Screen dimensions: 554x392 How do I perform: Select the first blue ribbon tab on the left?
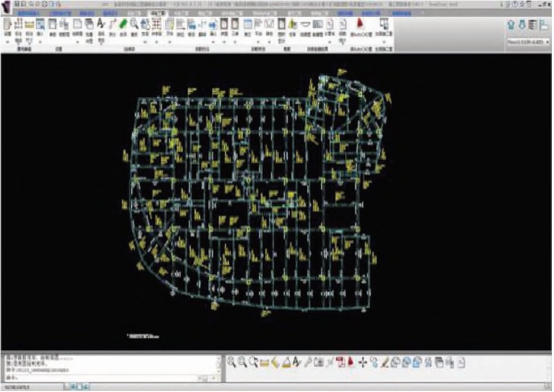pos(29,13)
